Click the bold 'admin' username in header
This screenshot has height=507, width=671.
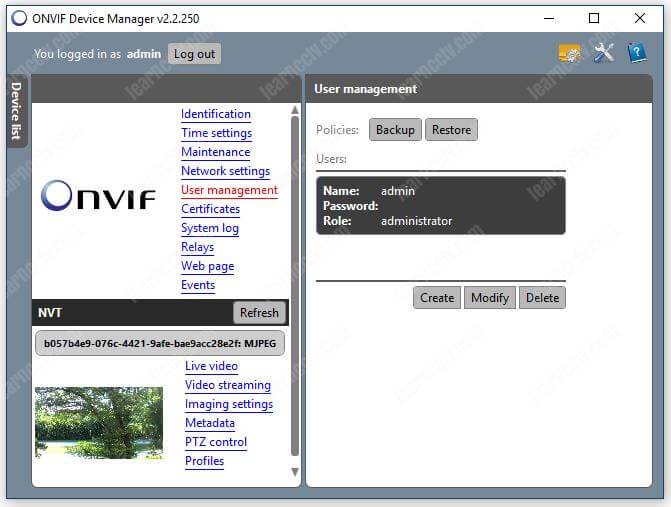(144, 54)
